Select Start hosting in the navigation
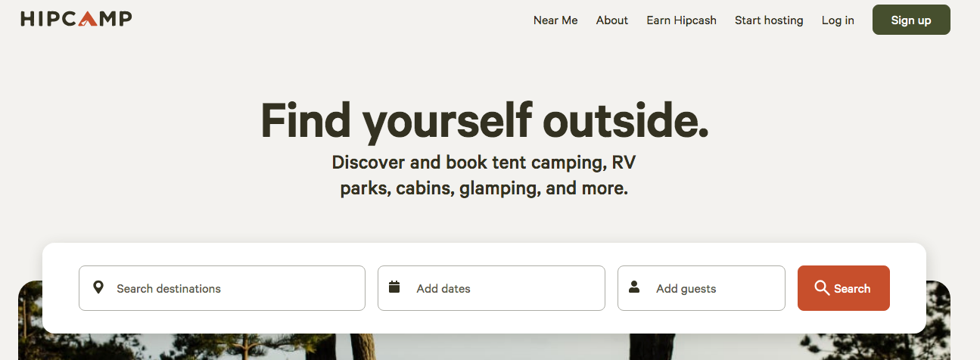Screen dimensions: 980x360 pyautogui.click(x=768, y=20)
